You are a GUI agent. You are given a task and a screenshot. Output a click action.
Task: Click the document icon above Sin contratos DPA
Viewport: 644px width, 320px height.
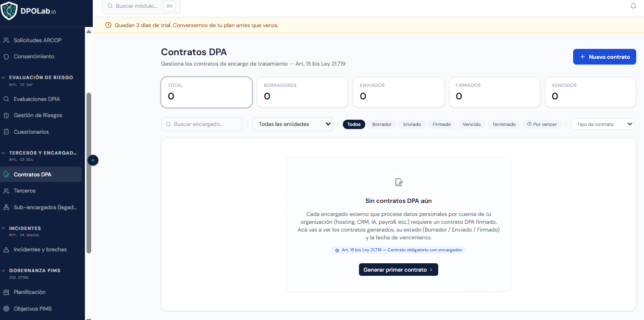[x=399, y=182]
